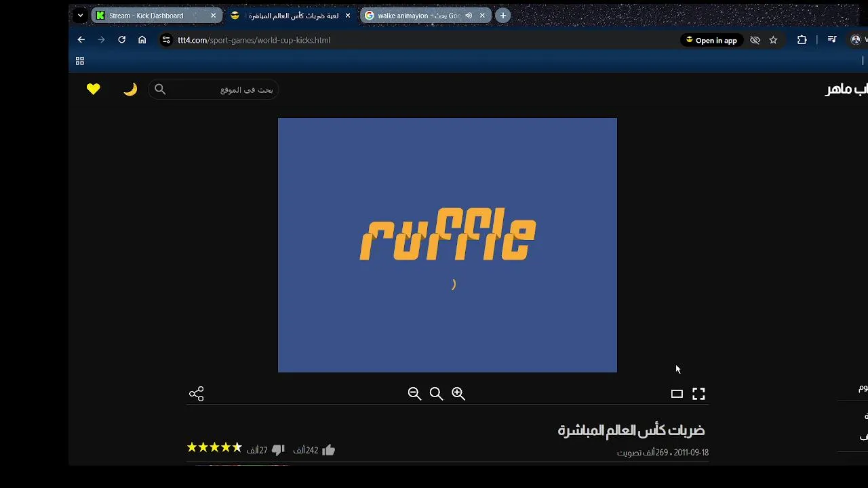The width and height of the screenshot is (868, 488).
Task: Focus the site search field
Action: click(x=214, y=89)
